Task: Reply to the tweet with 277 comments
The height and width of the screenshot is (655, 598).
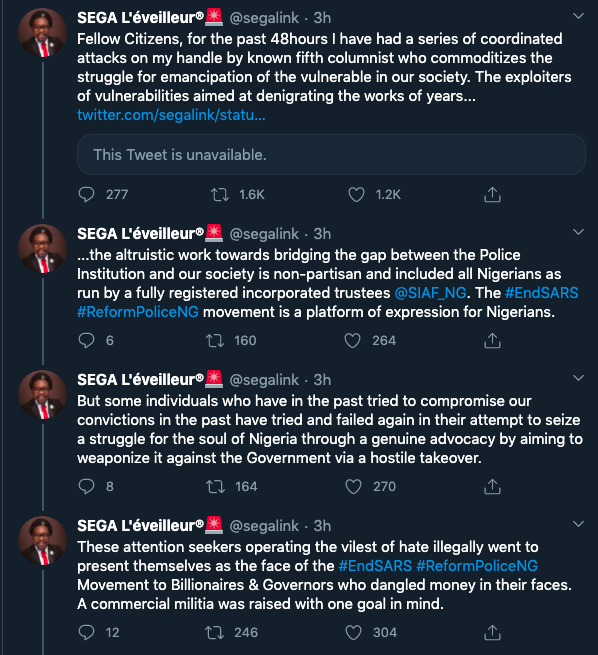Action: (x=86, y=195)
